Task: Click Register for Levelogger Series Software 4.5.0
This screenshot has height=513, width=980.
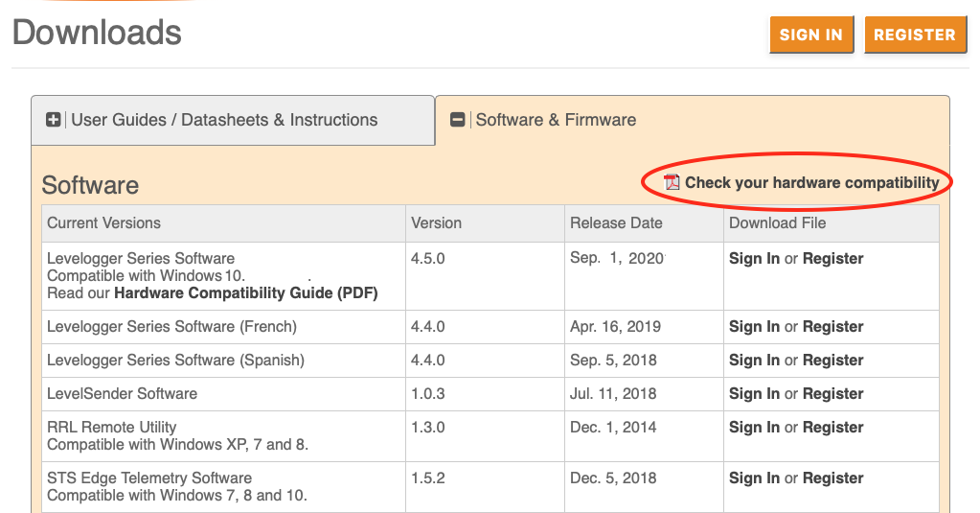Action: click(x=832, y=258)
